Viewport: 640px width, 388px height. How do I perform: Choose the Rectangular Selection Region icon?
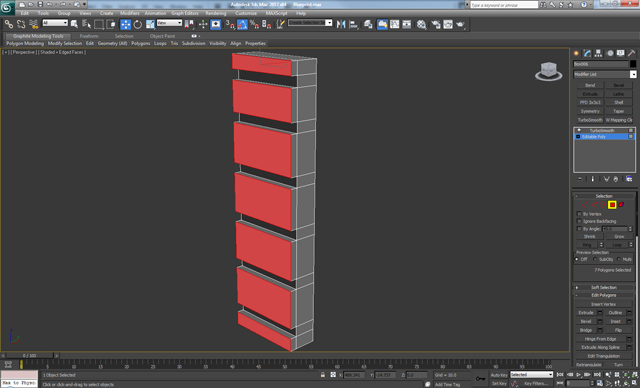(99, 24)
